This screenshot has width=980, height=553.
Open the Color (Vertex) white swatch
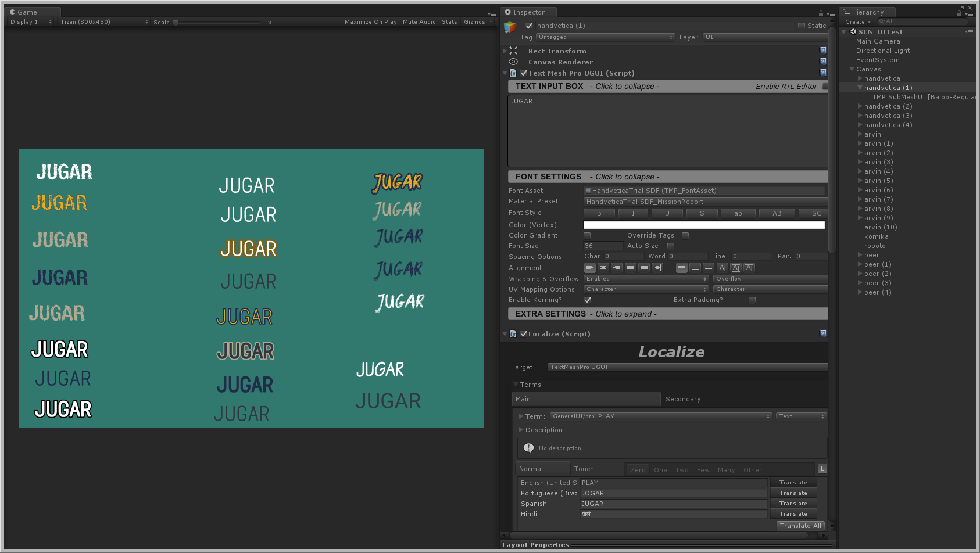point(703,225)
